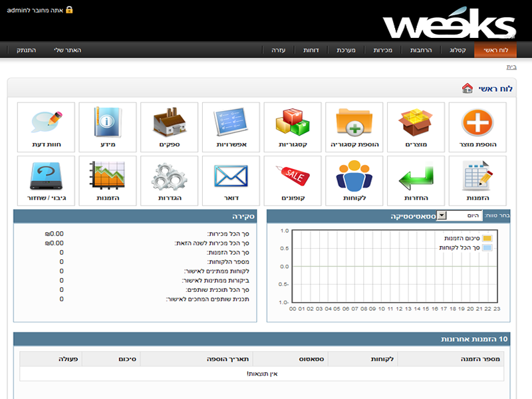The width and height of the screenshot is (532, 399).
Task: Open the 'הרחבות' extensions menu
Action: [421, 51]
